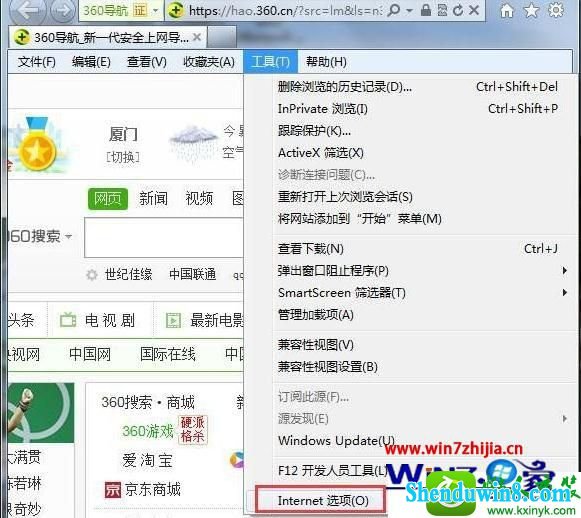This screenshot has width=581, height=518.
Task: Click the compatibility view icon in address bar
Action: coord(442,11)
